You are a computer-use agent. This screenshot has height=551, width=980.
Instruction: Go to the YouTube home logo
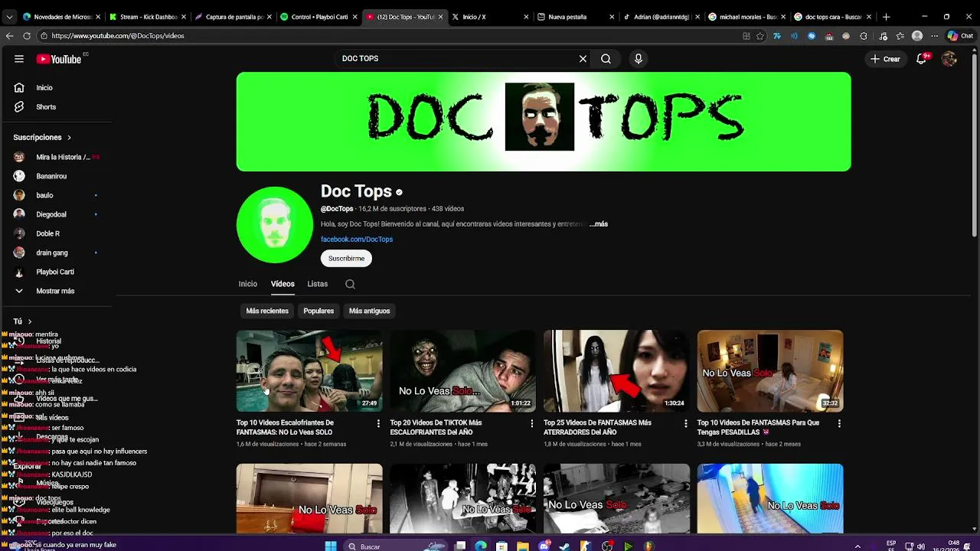pos(58,59)
